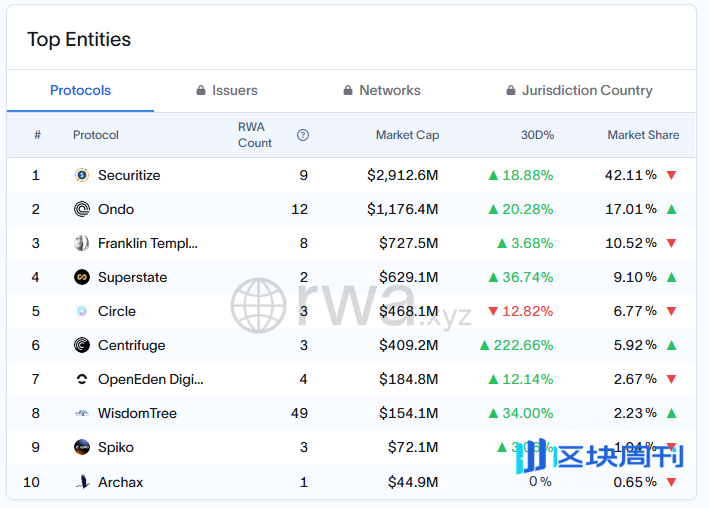Open the WisdomTree protocol link
This screenshot has height=508, width=709.
137,413
